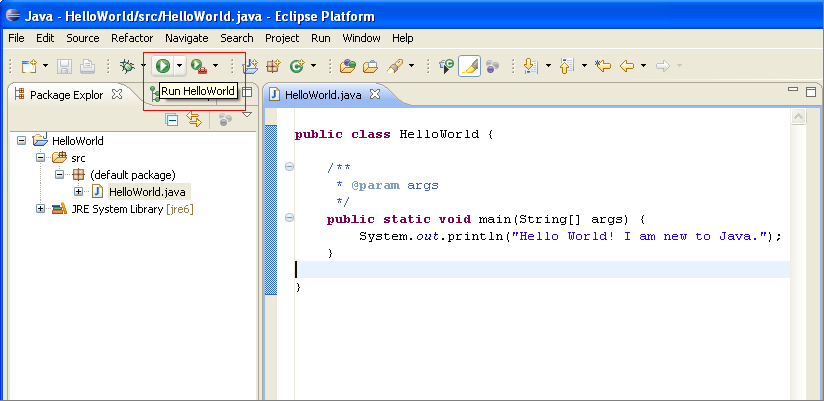The image size is (824, 401).
Task: Collapse the HelloWorld project node
Action: (22, 140)
